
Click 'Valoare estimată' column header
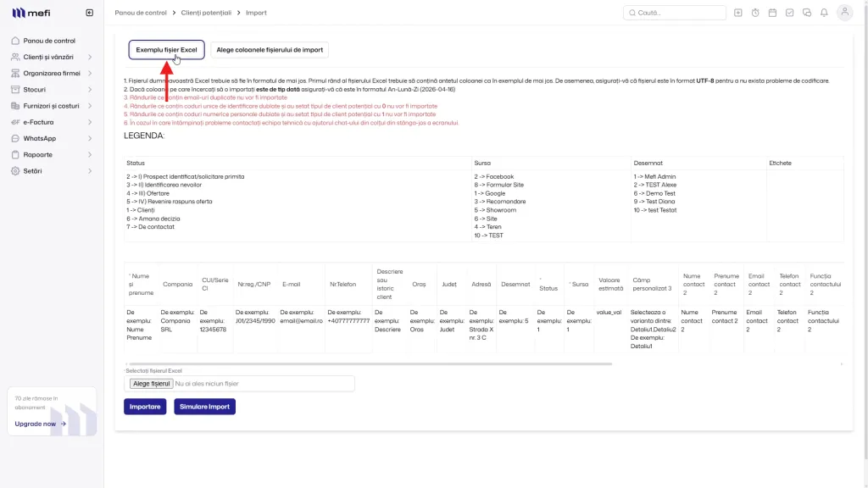point(610,285)
